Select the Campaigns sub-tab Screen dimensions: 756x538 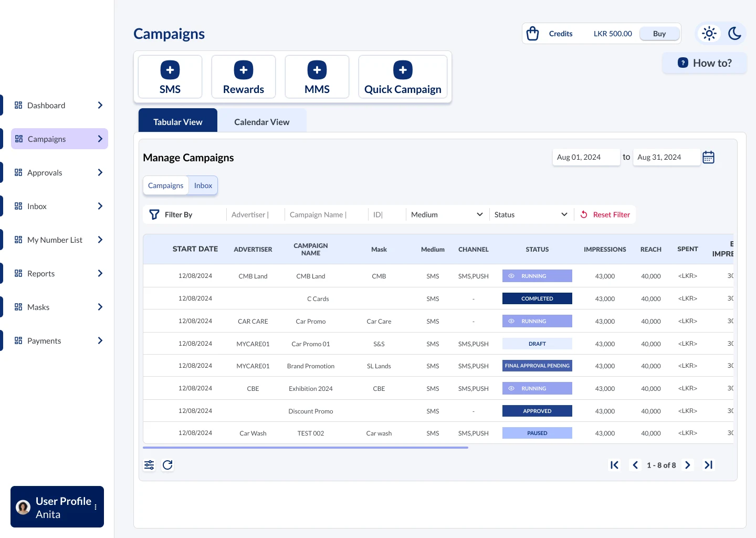click(x=166, y=185)
